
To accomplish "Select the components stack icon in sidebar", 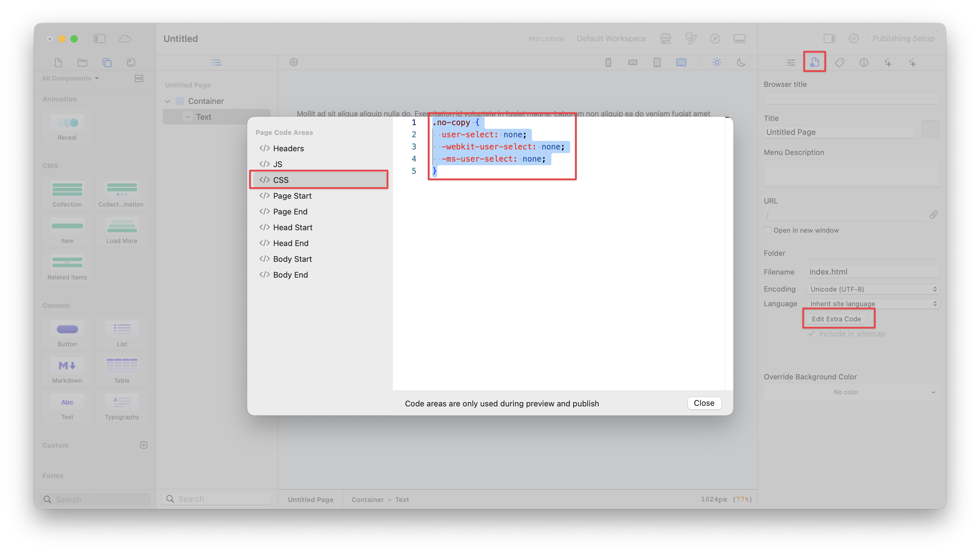I will pos(107,62).
